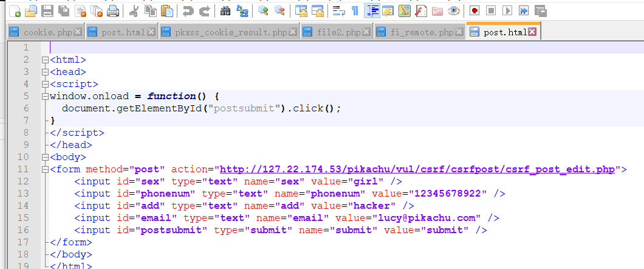
Task: Select the active orange-topped post.html tab
Action: pos(504,32)
